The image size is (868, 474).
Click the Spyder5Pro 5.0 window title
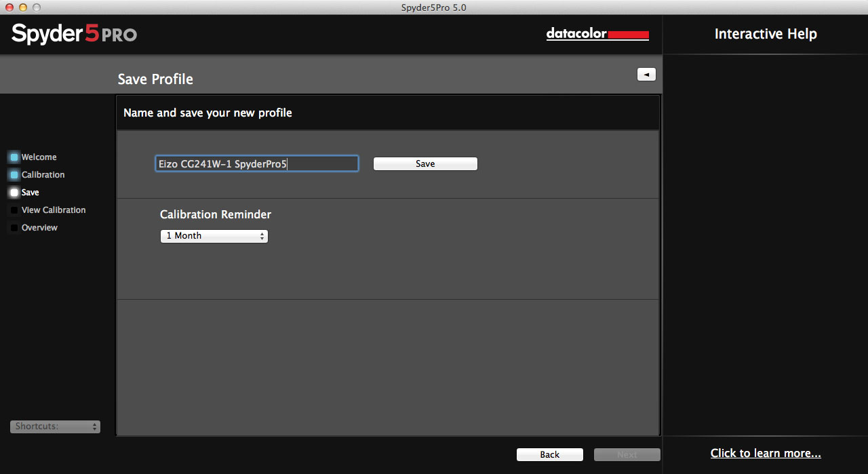[x=434, y=7]
